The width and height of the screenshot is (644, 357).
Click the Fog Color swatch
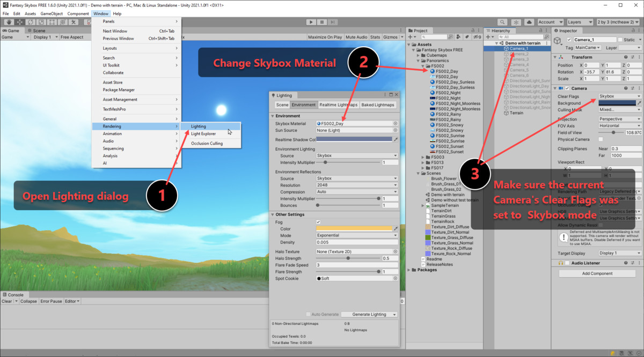(354, 228)
